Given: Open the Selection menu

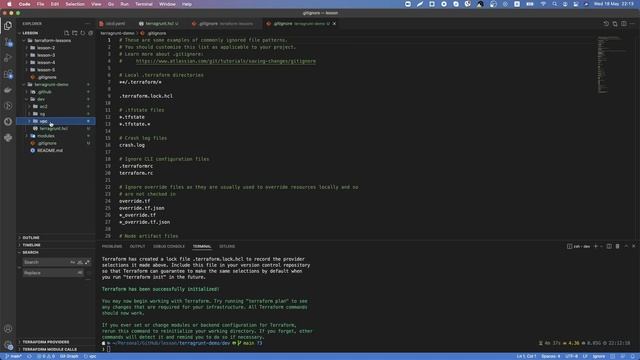Looking at the screenshot, I should 75,4.
